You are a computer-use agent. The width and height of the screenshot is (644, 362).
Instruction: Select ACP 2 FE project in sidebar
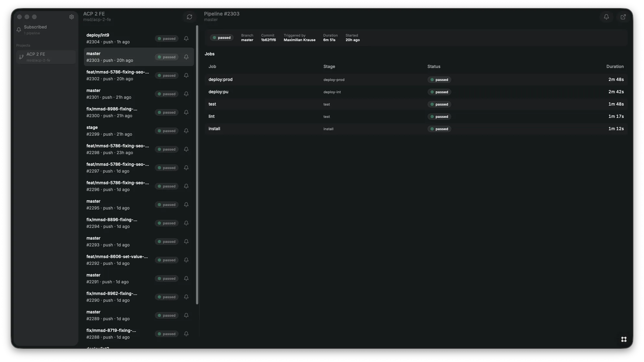[x=46, y=57]
